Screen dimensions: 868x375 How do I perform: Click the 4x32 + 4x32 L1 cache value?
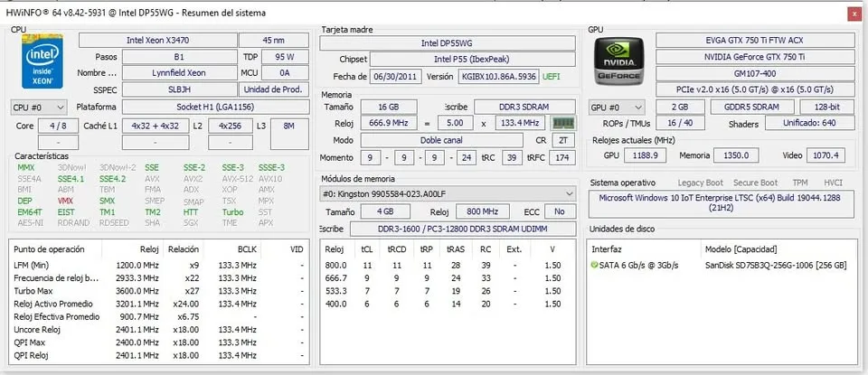pyautogui.click(x=155, y=127)
